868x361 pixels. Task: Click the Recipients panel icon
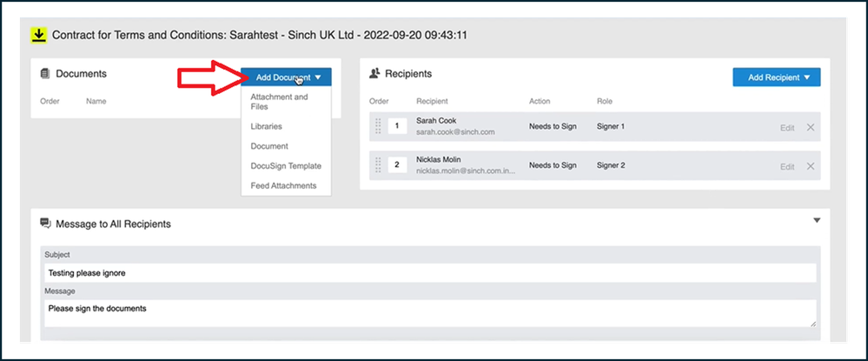coord(374,73)
